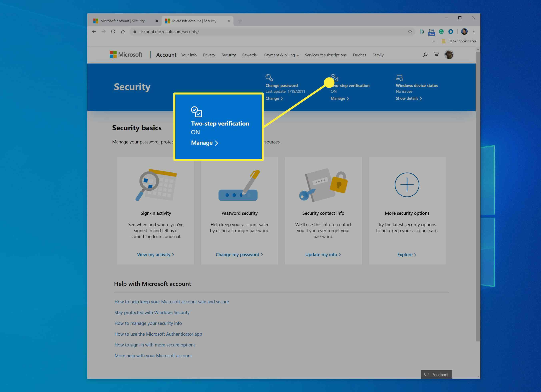Click the Security contact info illustration
Image resolution: width=541 pixels, height=392 pixels.
coord(323,185)
